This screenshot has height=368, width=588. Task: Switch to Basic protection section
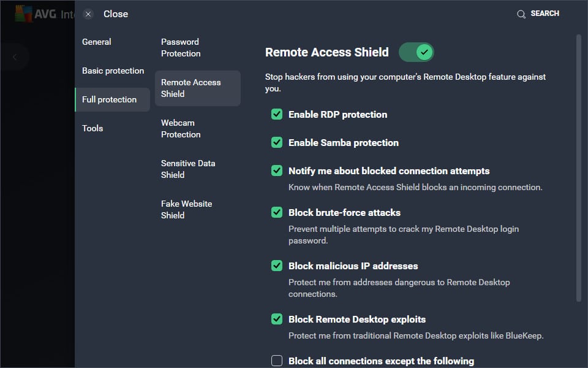(x=113, y=71)
